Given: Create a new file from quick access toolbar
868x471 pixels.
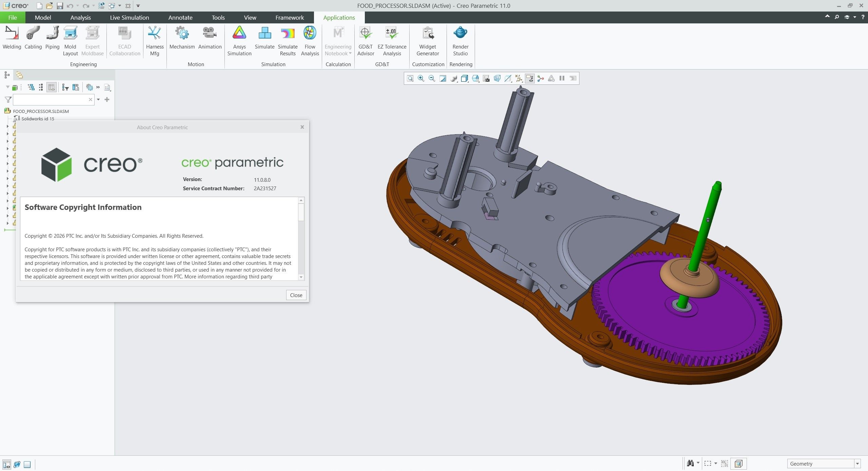Looking at the screenshot, I should (39, 6).
